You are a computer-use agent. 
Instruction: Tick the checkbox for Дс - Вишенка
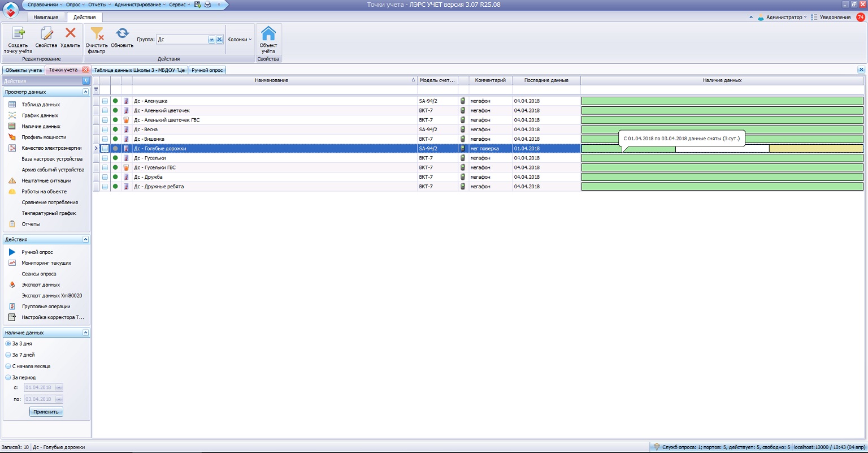(x=105, y=139)
